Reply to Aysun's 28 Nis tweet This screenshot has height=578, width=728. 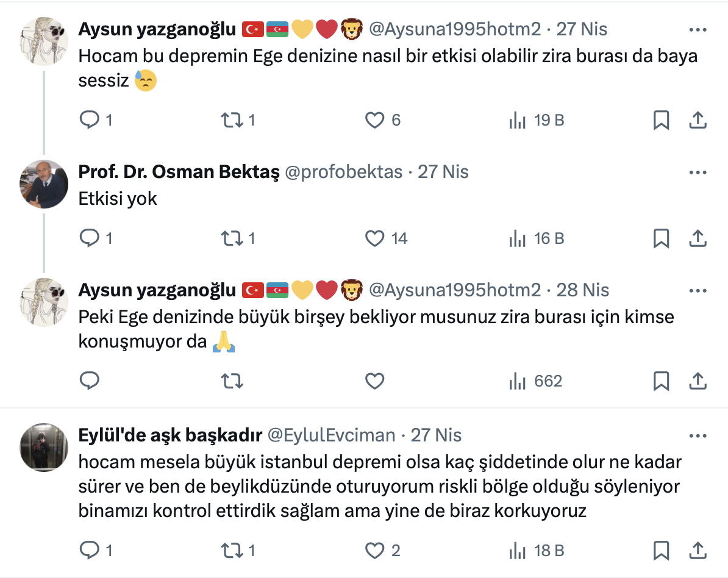pos(90,381)
